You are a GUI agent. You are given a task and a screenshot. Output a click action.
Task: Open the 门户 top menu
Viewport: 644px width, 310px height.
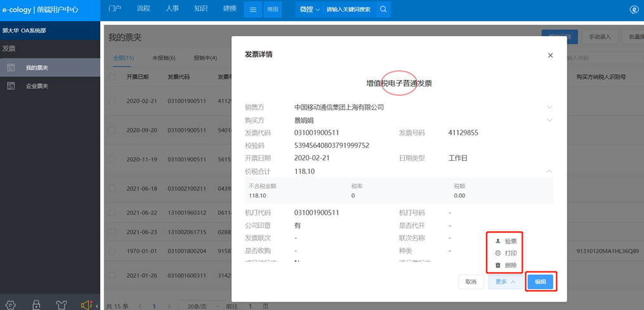point(115,9)
